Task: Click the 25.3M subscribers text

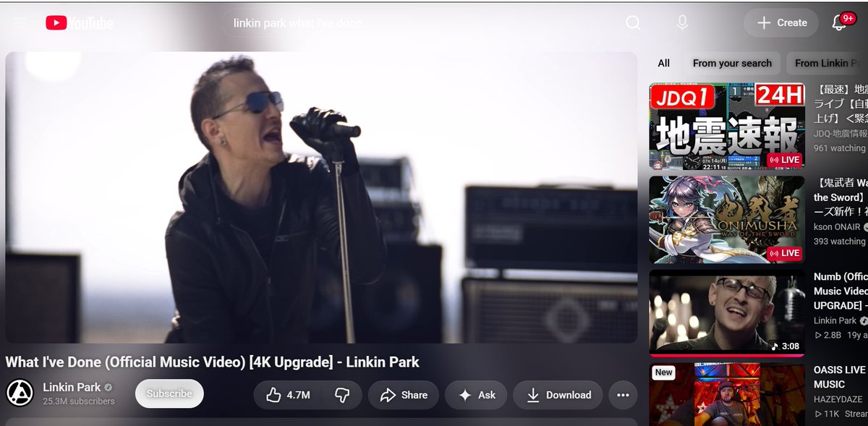Action: tap(79, 401)
